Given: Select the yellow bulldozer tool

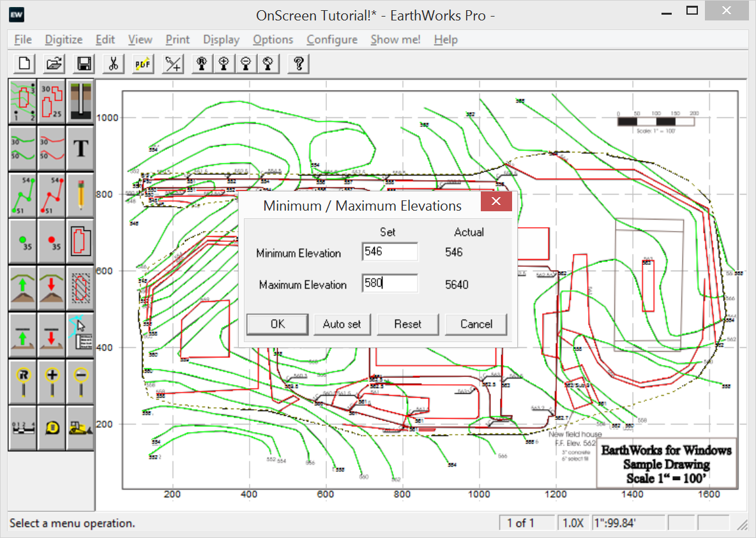Looking at the screenshot, I should point(80,427).
